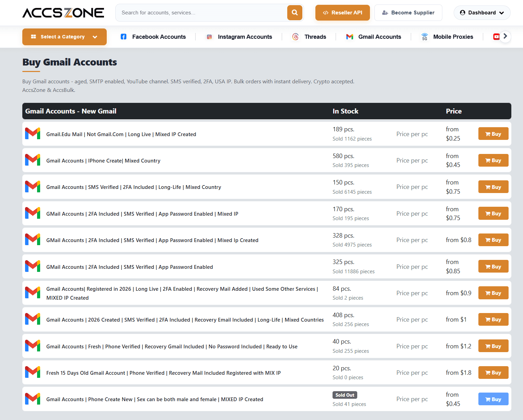Click Gmail icon for SMS Verified Long-Life Mixed Country row
The width and height of the screenshot is (523, 420).
tap(33, 187)
